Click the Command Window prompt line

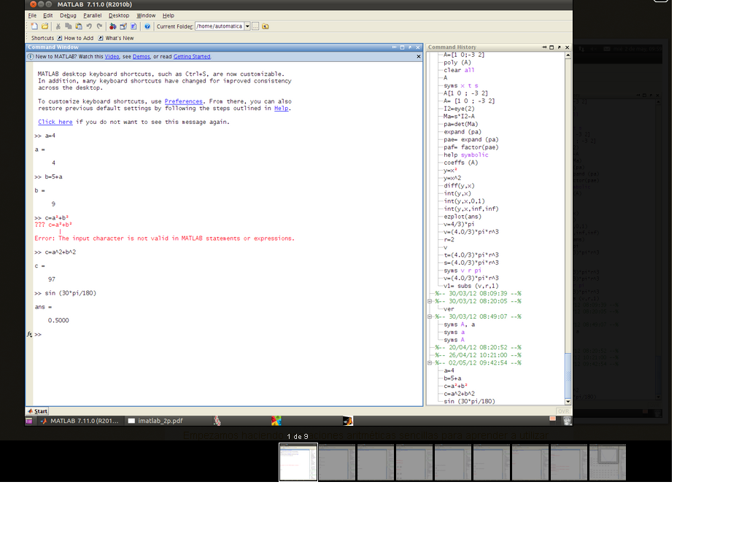pyautogui.click(x=228, y=334)
